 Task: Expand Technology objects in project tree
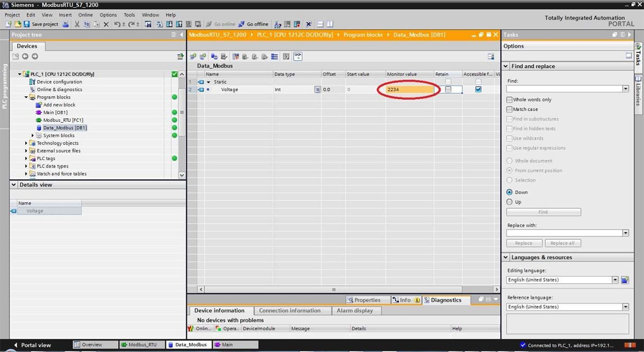click(26, 143)
